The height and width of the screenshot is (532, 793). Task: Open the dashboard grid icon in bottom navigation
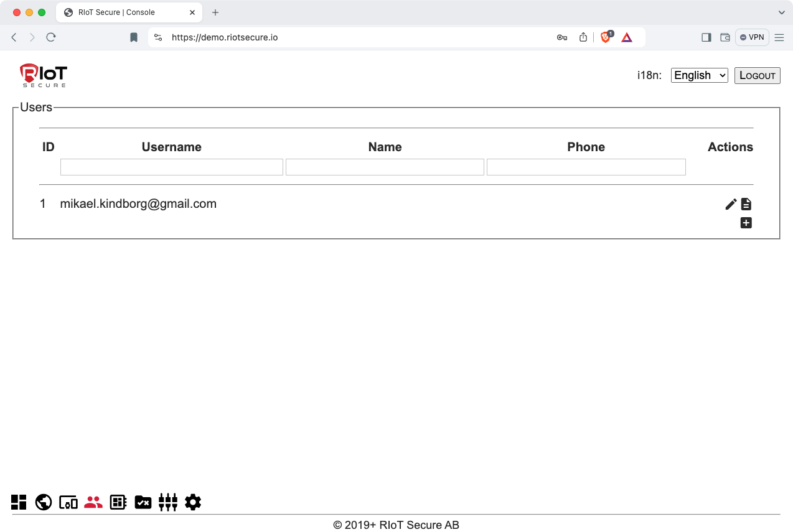[19, 502]
